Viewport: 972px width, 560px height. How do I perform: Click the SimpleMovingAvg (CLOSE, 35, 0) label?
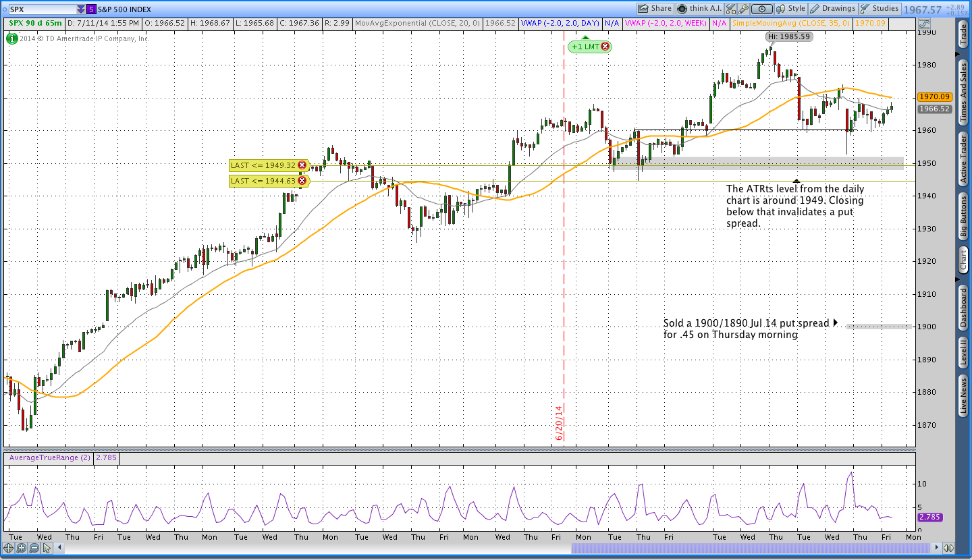coord(792,23)
